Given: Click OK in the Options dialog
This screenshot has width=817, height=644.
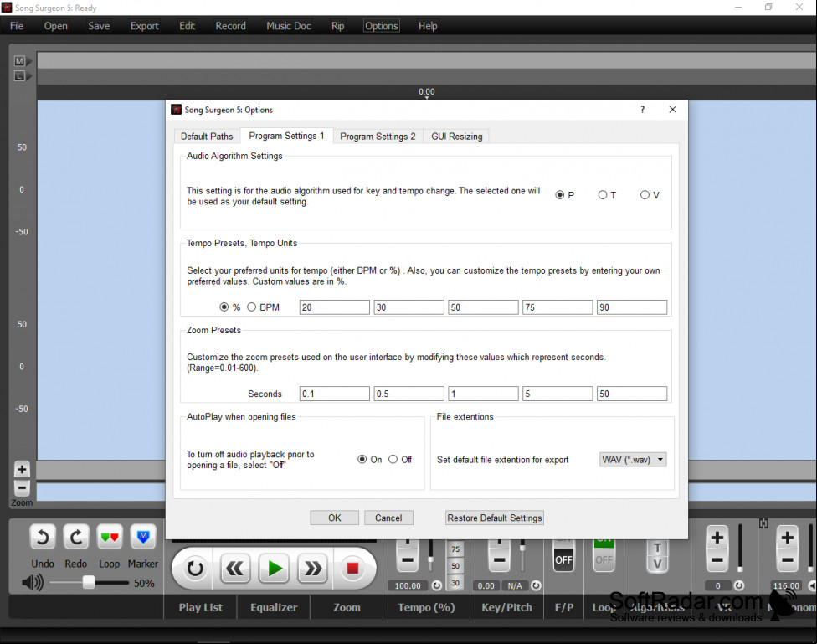Looking at the screenshot, I should click(x=335, y=518).
